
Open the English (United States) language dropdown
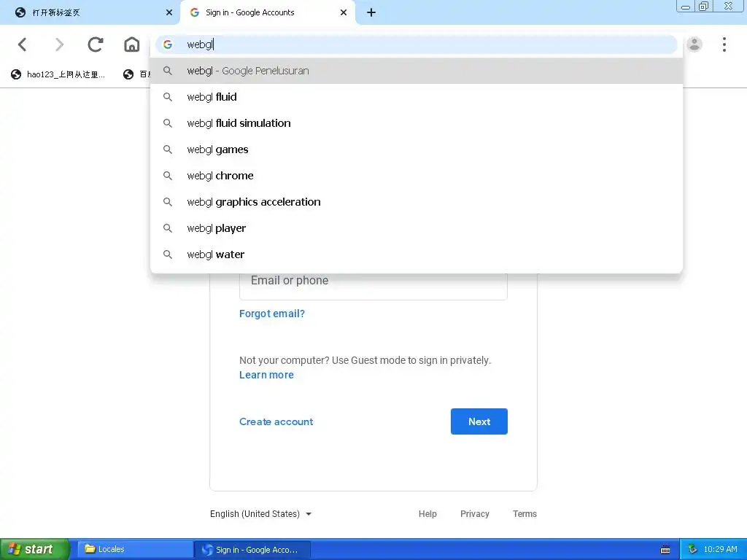(x=260, y=514)
